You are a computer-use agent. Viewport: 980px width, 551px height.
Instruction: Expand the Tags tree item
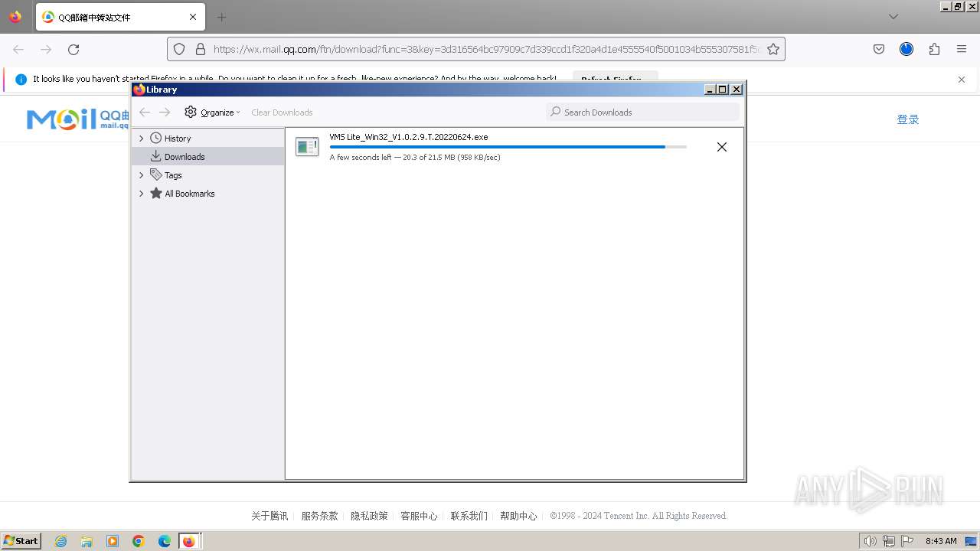pyautogui.click(x=141, y=175)
